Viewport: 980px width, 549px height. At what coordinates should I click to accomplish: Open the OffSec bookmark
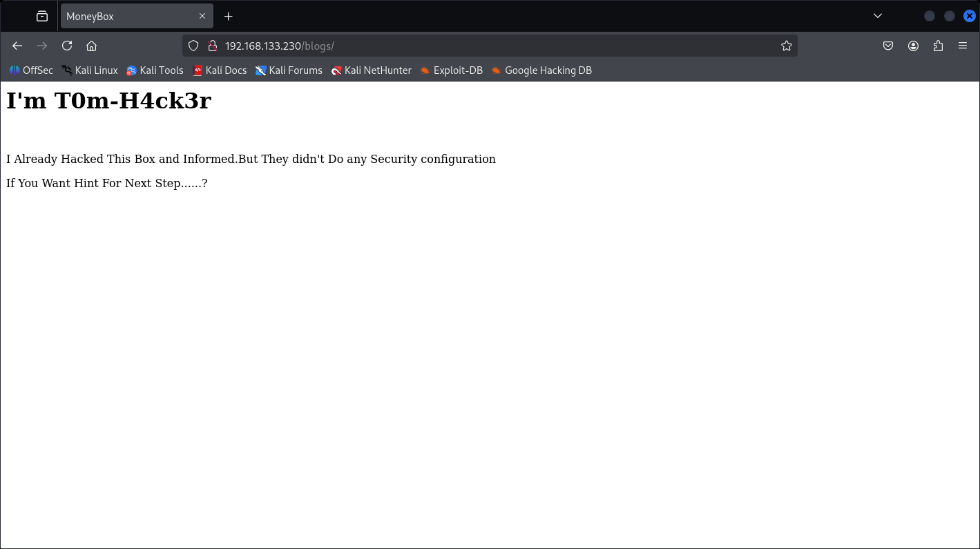point(30,70)
